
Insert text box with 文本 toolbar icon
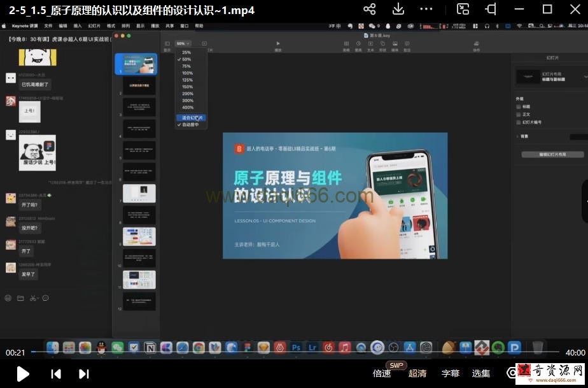(x=370, y=43)
